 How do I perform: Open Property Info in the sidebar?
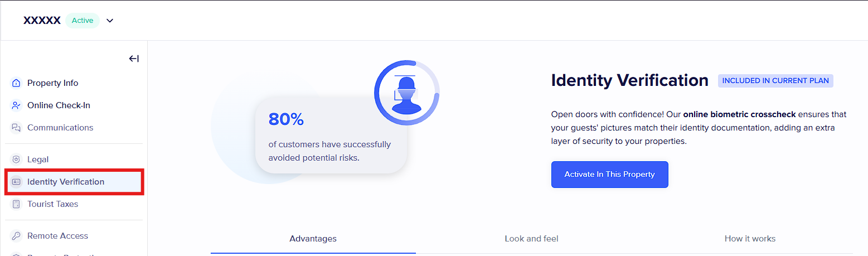[x=53, y=83]
